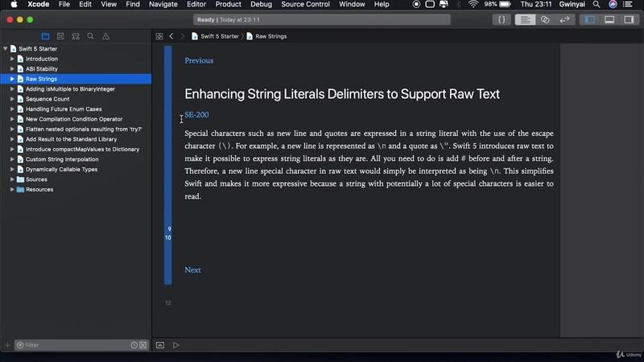Select New Compilation Condition Operator page
This screenshot has height=362, width=644.
76,119
